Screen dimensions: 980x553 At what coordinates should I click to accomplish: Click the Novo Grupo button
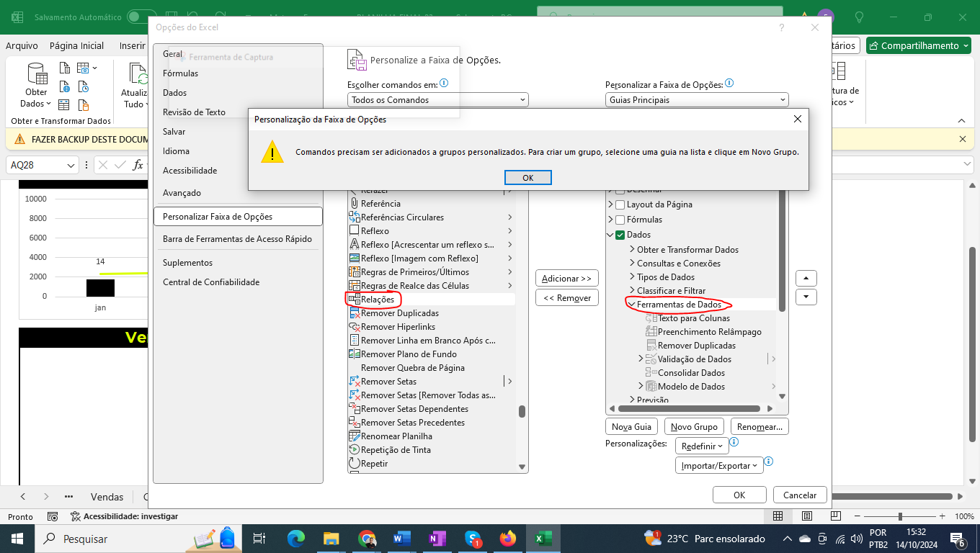pyautogui.click(x=695, y=427)
